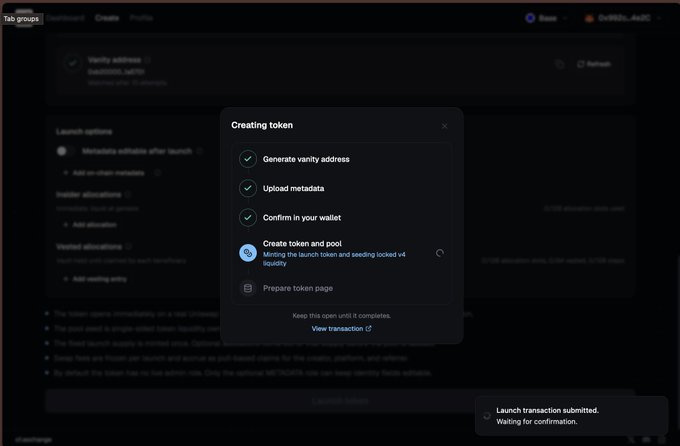Click the 'Upload metadata' step text
This screenshot has height=446, width=680.
[294, 188]
